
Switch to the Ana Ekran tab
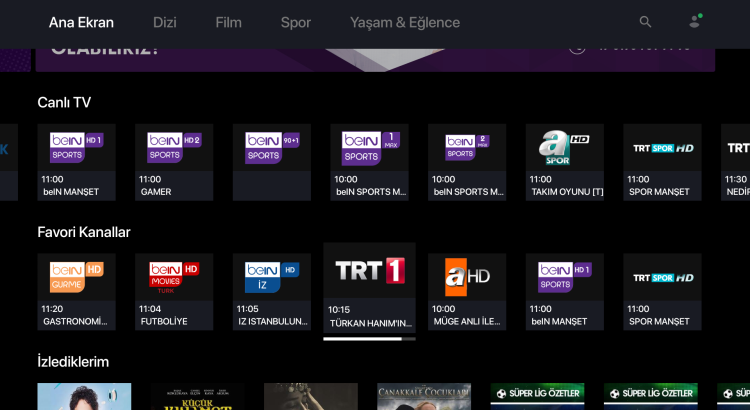pos(81,22)
